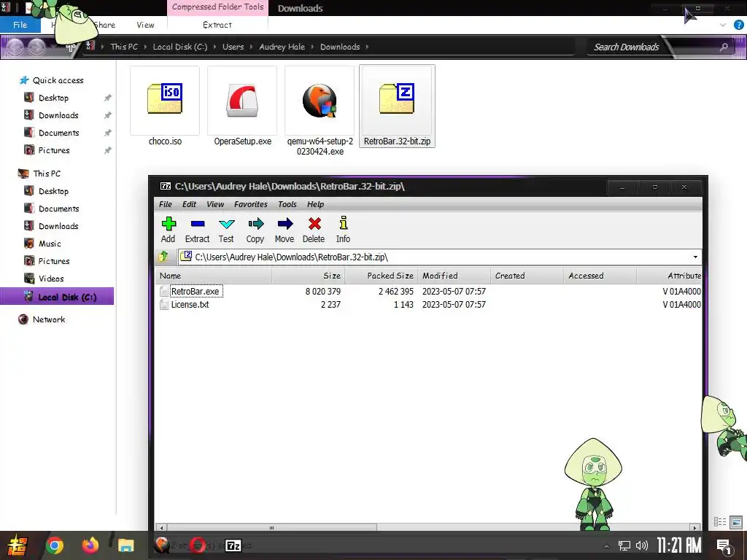Select Local Disk (C:) in navigation pane

click(x=57, y=297)
